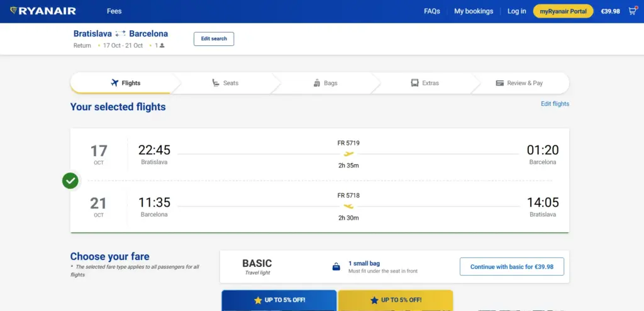
Task: Click the 1 small bag text
Action: 364,263
